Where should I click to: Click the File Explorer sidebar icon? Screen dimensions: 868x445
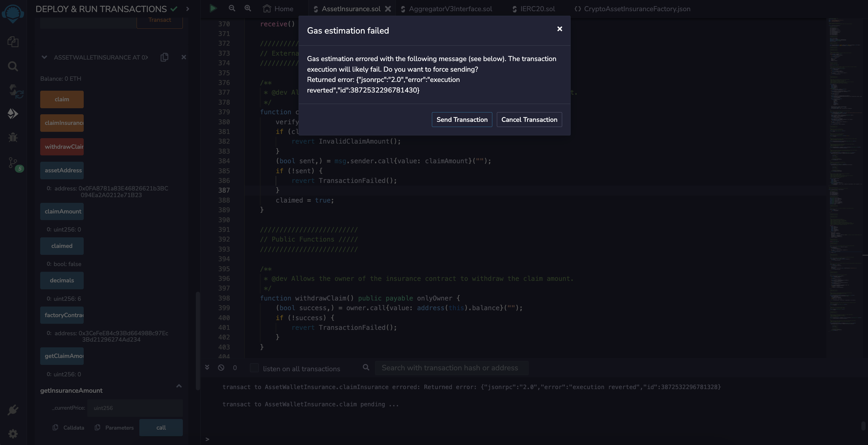13,42
